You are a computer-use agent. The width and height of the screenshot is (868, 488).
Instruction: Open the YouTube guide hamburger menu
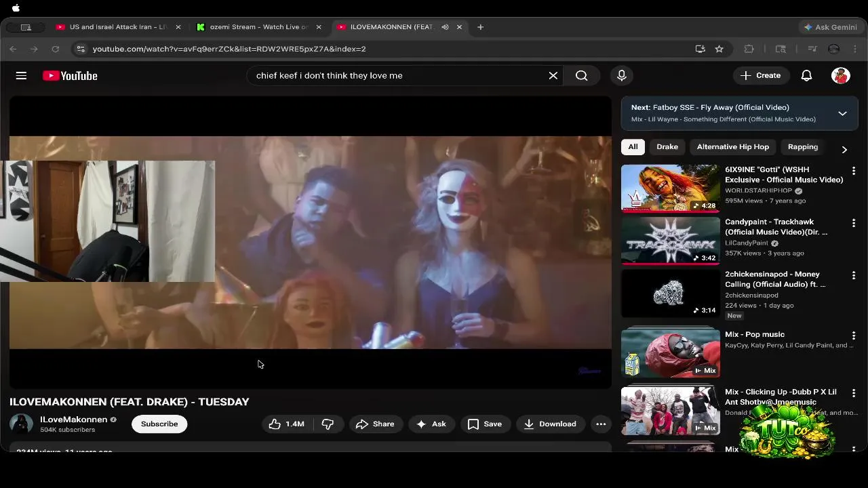click(x=21, y=75)
